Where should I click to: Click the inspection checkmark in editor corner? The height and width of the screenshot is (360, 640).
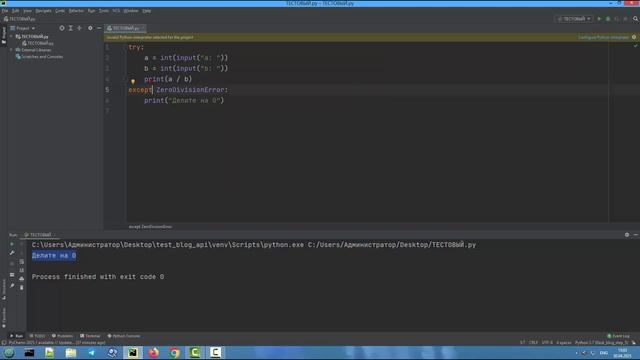click(635, 46)
